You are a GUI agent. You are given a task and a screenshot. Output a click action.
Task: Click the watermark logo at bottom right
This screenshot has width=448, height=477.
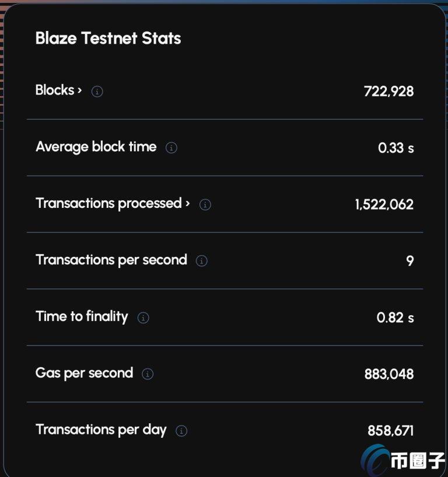click(402, 460)
